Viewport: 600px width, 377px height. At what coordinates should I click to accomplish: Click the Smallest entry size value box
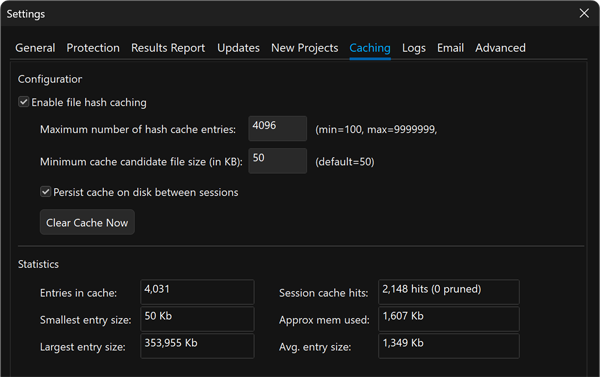pyautogui.click(x=197, y=319)
